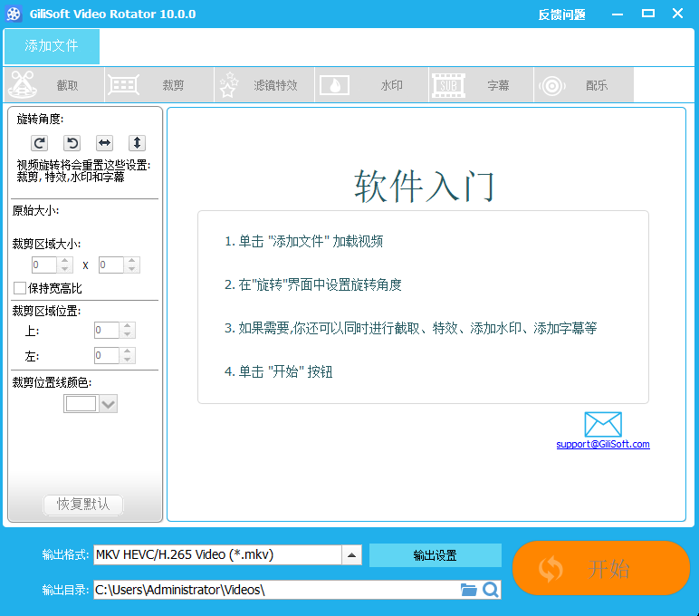The width and height of the screenshot is (699, 616).
Task: Expand the crop line color dropdown
Action: (108, 404)
